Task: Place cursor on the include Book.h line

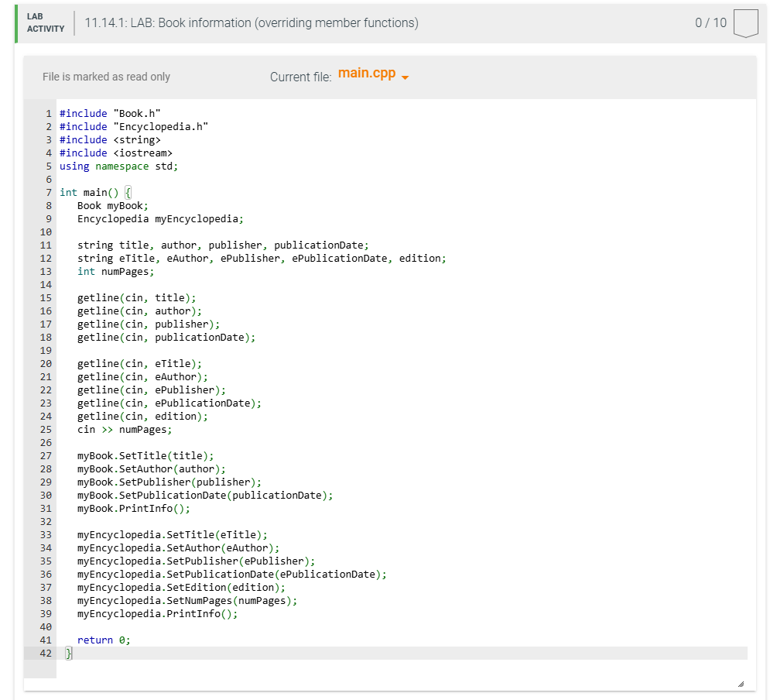Action: [x=108, y=113]
